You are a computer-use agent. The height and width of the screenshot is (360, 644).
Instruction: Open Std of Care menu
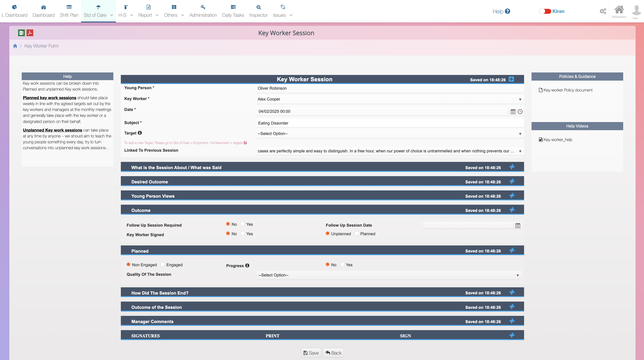point(98,11)
